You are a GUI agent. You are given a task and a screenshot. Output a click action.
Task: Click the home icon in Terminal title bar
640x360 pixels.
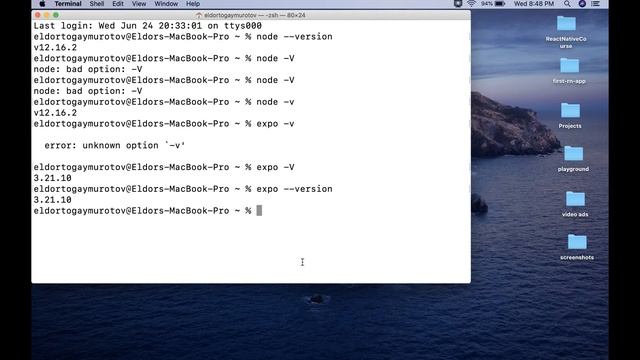point(199,15)
